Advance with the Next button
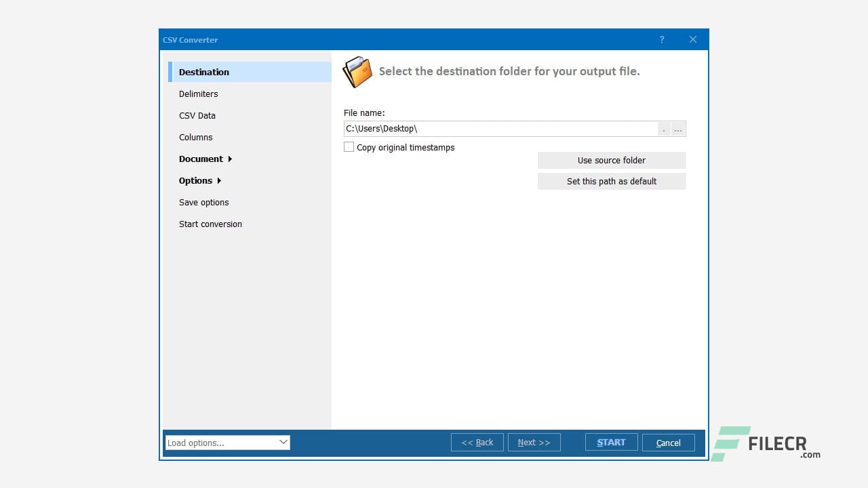 pos(534,442)
